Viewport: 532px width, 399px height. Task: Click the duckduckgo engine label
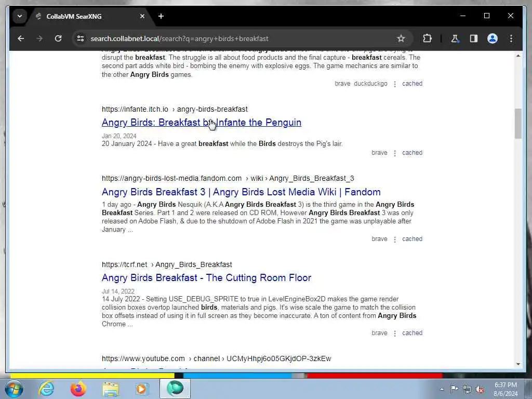[x=370, y=84]
